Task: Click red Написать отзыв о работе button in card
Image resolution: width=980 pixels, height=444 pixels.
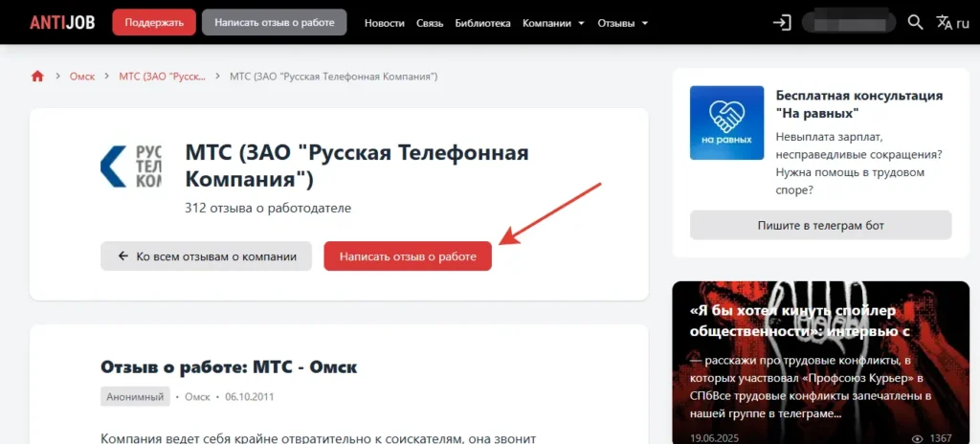Action: click(408, 256)
